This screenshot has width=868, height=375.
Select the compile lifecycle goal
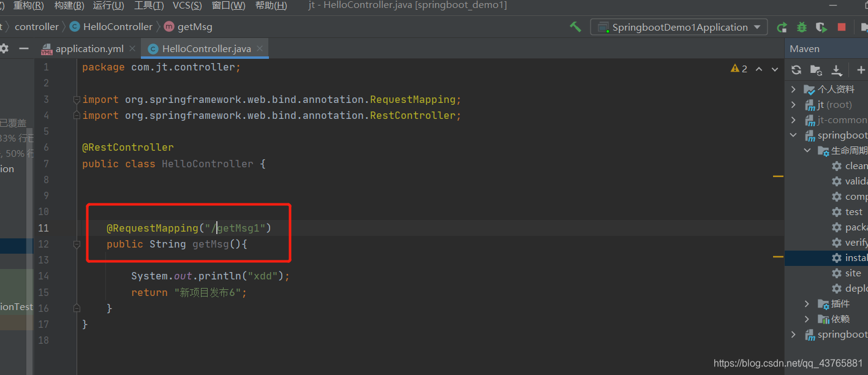tap(850, 197)
